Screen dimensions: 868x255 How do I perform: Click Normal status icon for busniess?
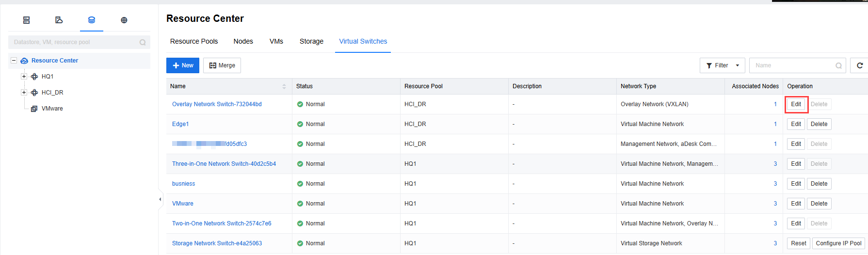pos(300,184)
